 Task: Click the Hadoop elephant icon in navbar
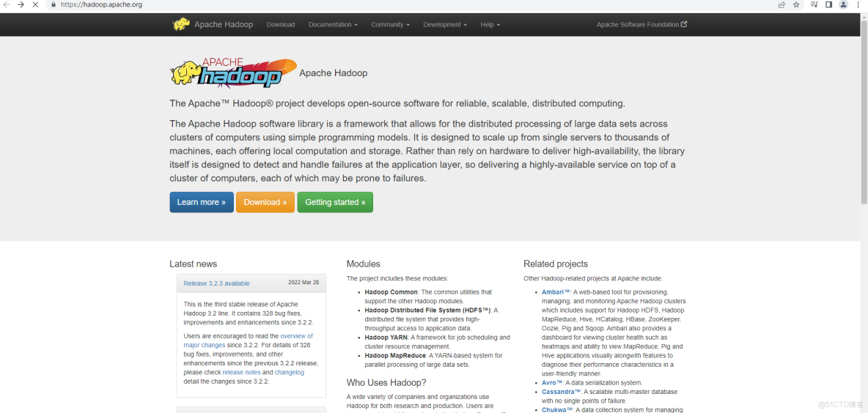point(181,24)
